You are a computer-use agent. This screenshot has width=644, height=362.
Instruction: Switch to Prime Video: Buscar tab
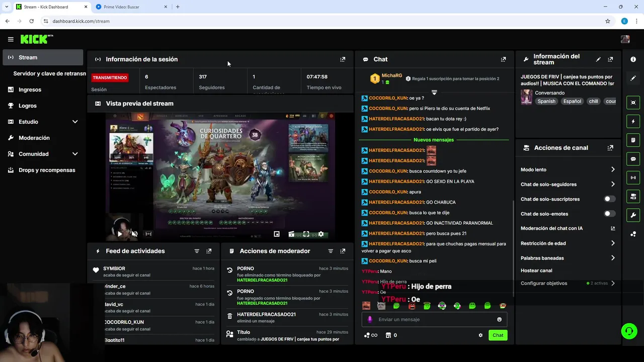[132, 7]
